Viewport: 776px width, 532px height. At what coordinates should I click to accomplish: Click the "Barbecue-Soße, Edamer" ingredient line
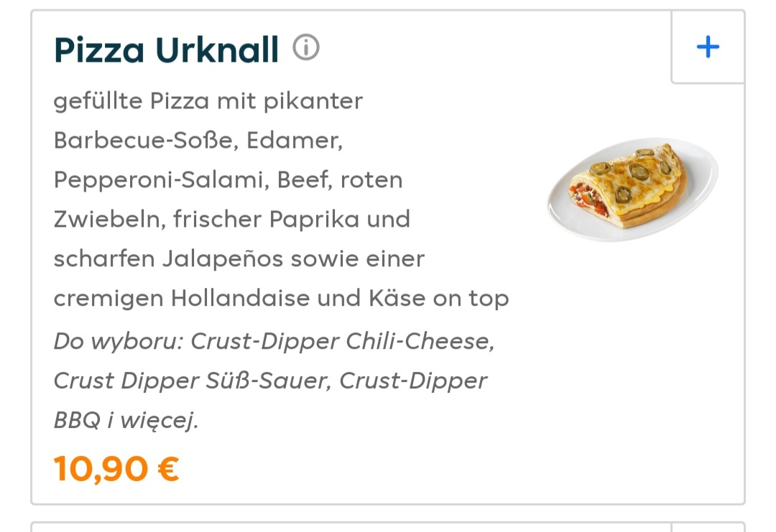(x=198, y=140)
